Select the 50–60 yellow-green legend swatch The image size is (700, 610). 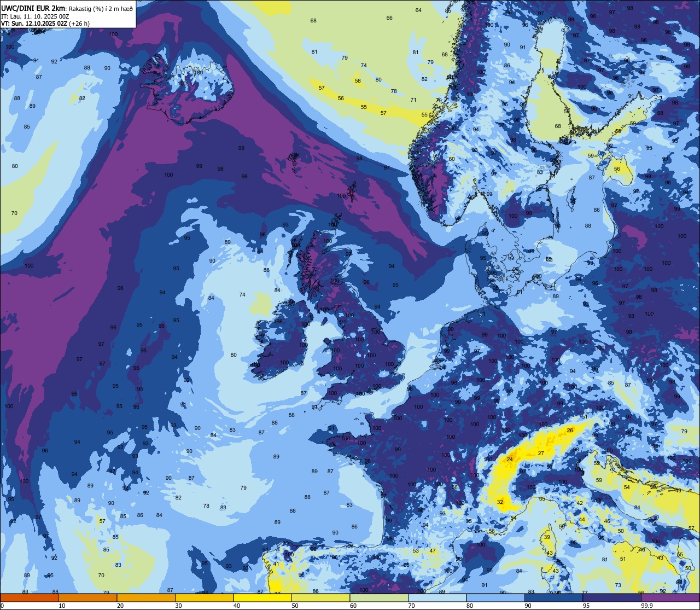coord(320,597)
